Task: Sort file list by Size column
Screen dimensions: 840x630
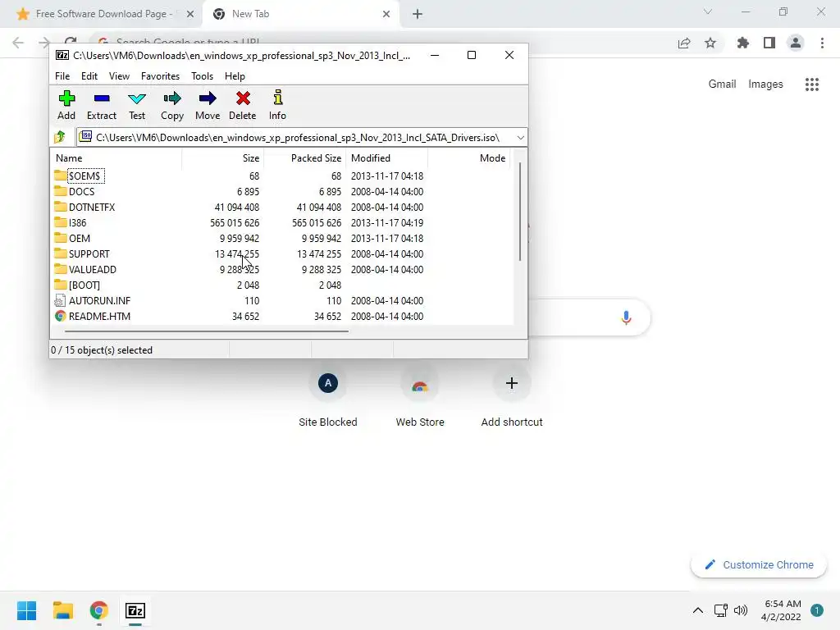Action: click(223, 158)
